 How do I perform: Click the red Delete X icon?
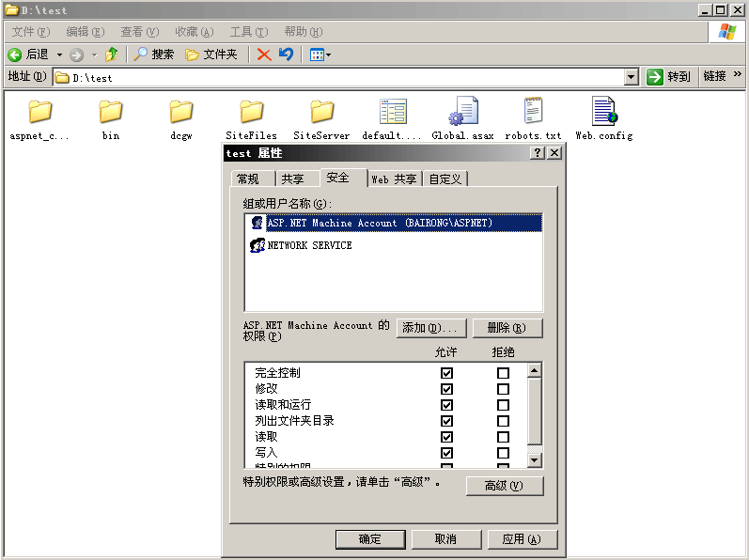[x=264, y=54]
